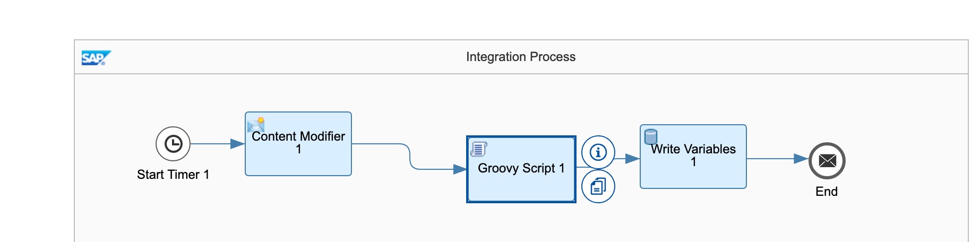Open the information icon beside Groovy Script
Viewport: 980px width, 242px height.
tap(598, 152)
